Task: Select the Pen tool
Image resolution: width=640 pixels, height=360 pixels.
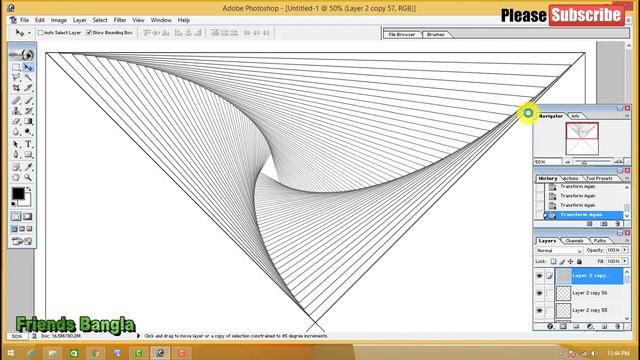Action: [16, 155]
